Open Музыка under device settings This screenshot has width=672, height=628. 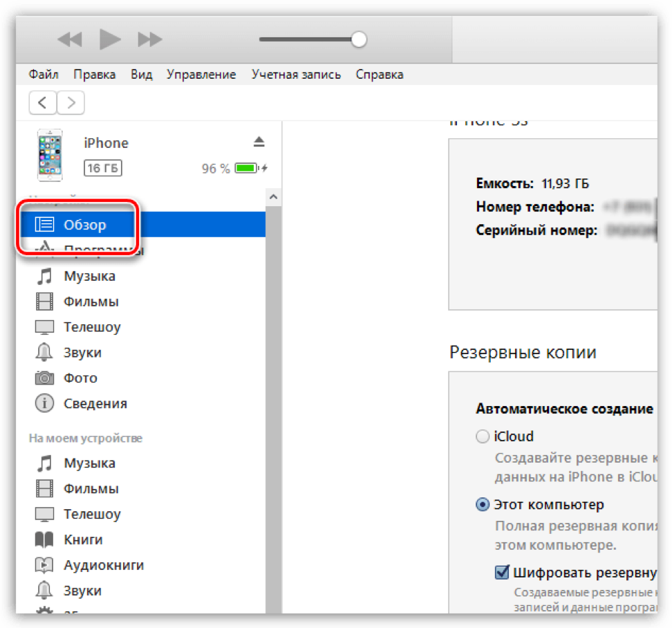90,276
